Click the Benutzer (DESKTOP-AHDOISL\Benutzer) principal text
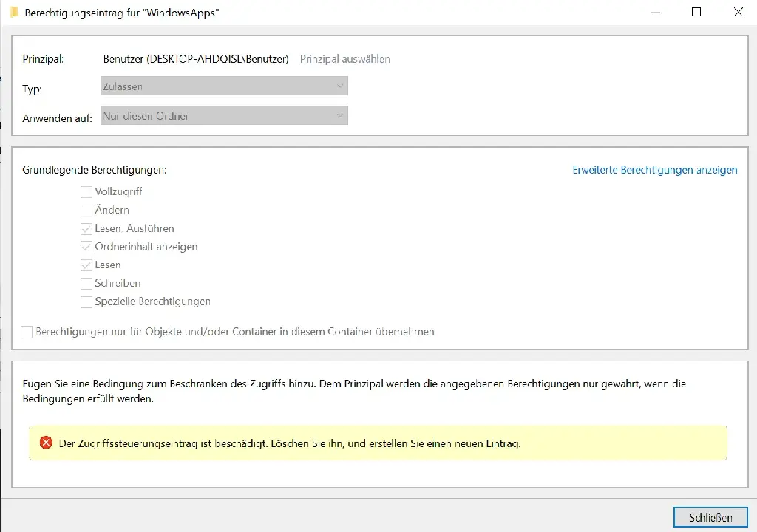 coord(196,59)
